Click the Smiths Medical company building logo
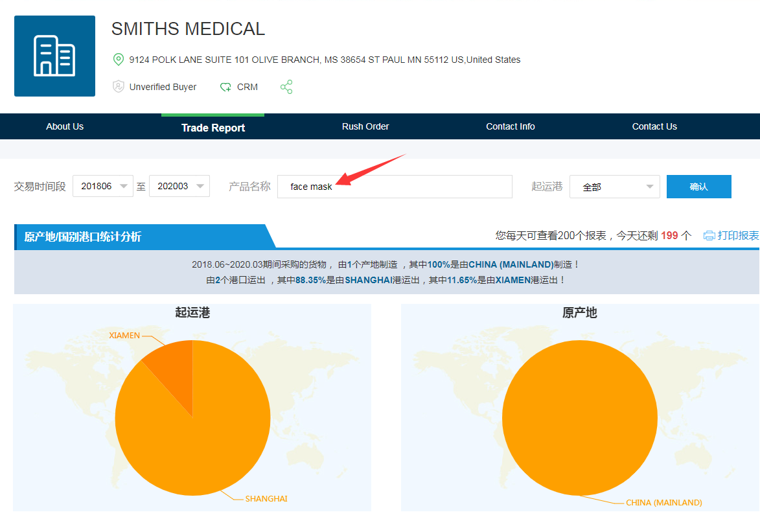The height and width of the screenshot is (532, 760). (x=55, y=56)
